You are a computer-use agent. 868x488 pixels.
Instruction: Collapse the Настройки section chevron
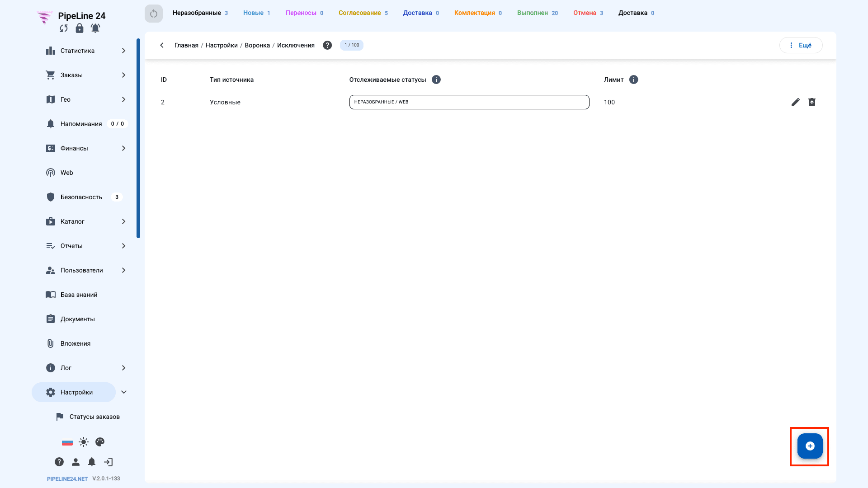(124, 392)
